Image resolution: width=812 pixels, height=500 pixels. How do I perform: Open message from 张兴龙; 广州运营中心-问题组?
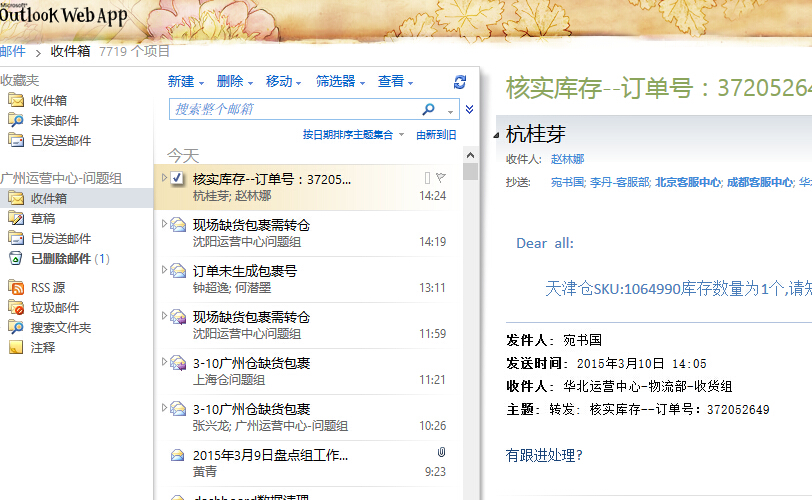click(308, 418)
